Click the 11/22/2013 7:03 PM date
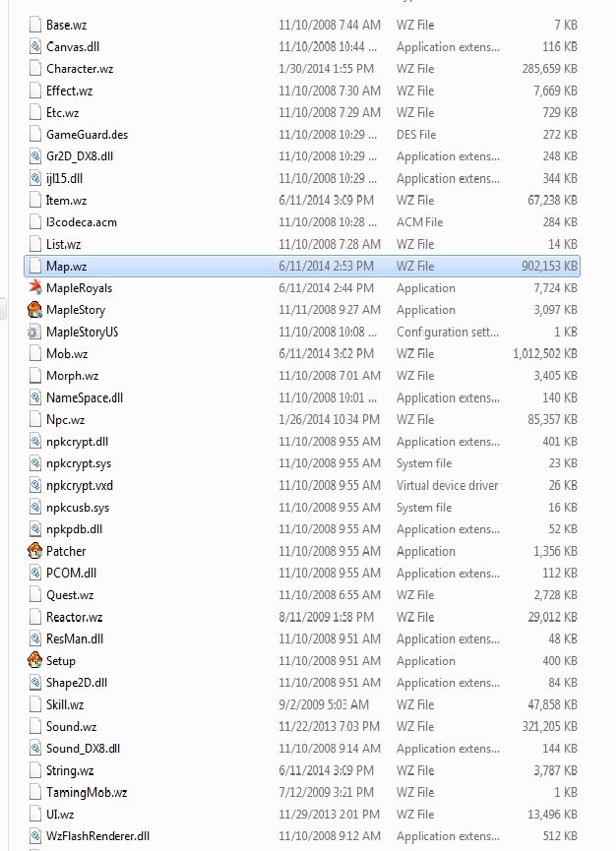 329,726
